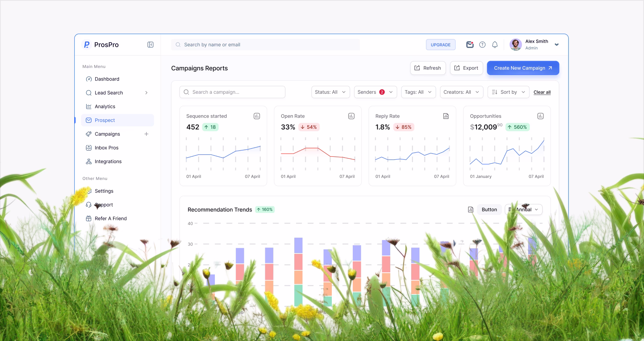Open the mail inbox icon in header
The width and height of the screenshot is (644, 341).
coord(470,44)
